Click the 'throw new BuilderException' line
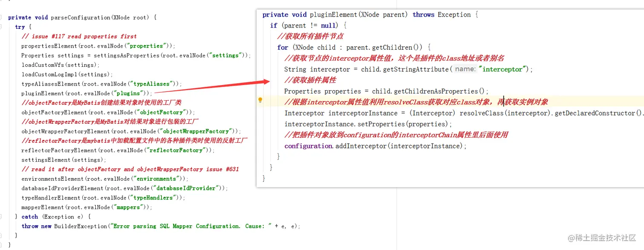The image size is (644, 250). coord(161,226)
